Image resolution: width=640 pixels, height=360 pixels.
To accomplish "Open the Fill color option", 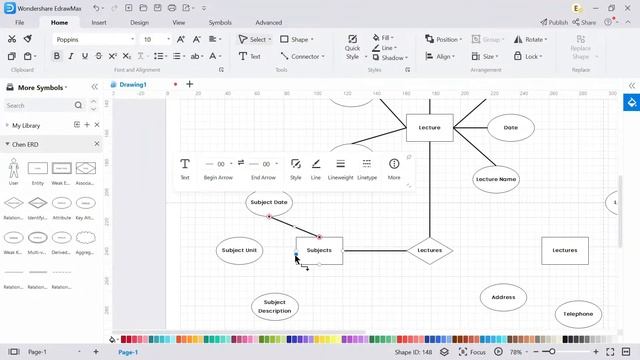I will click(x=383, y=38).
